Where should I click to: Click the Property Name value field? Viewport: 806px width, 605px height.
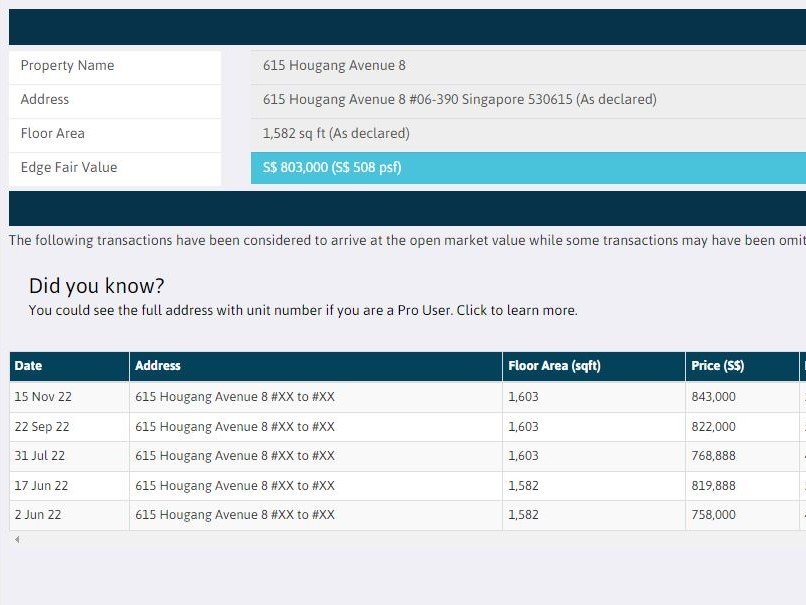[x=334, y=66]
